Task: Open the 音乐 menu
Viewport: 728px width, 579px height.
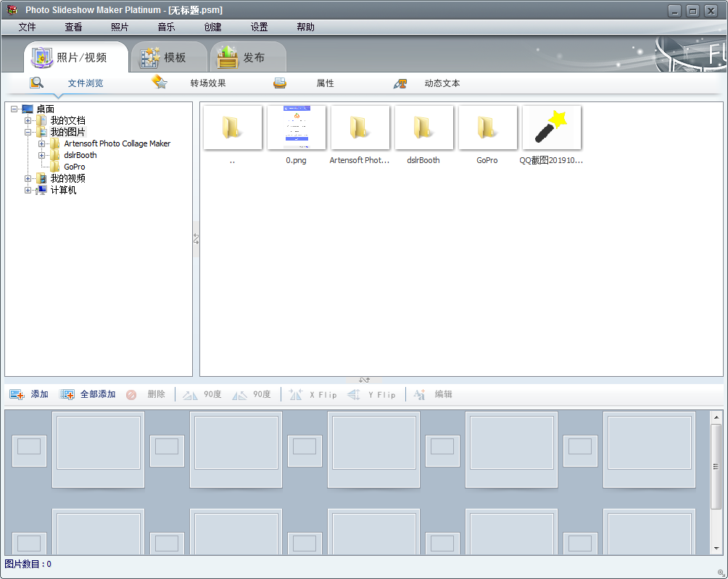Action: (166, 27)
